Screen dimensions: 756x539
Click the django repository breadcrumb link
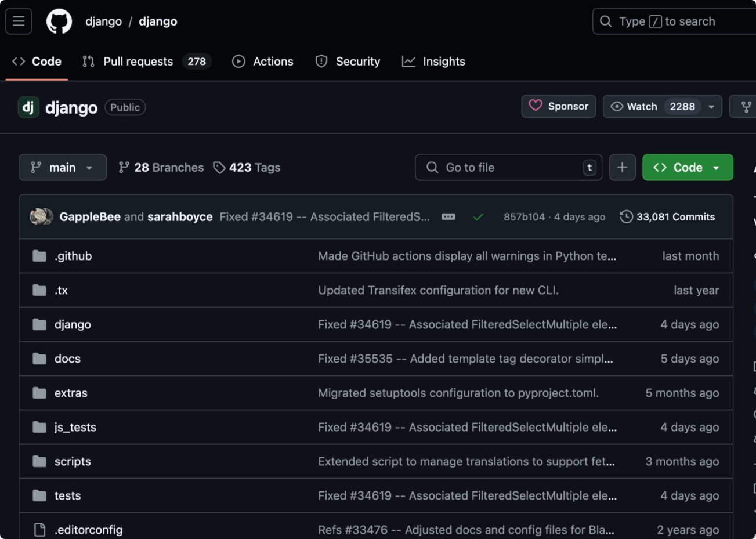[158, 21]
